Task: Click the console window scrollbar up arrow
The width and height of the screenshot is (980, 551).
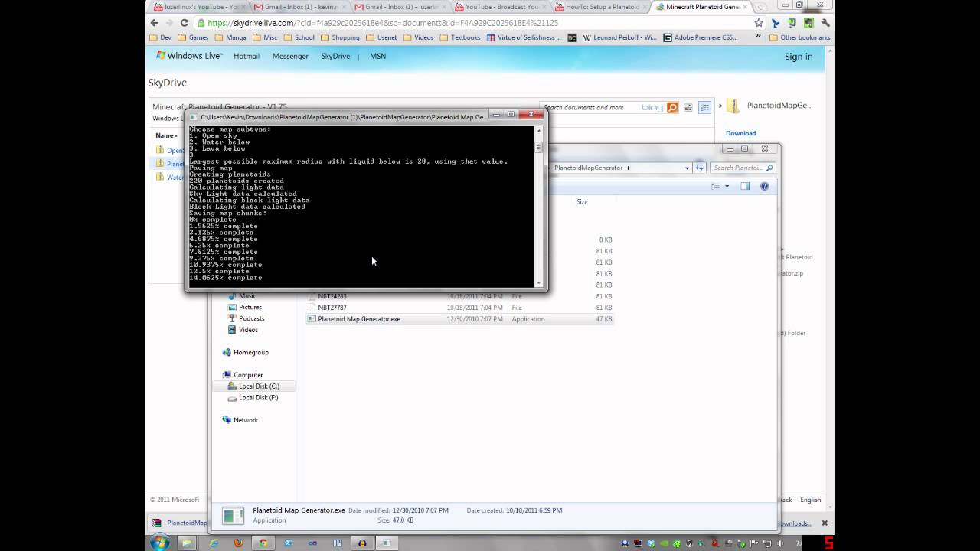Action: coord(538,129)
